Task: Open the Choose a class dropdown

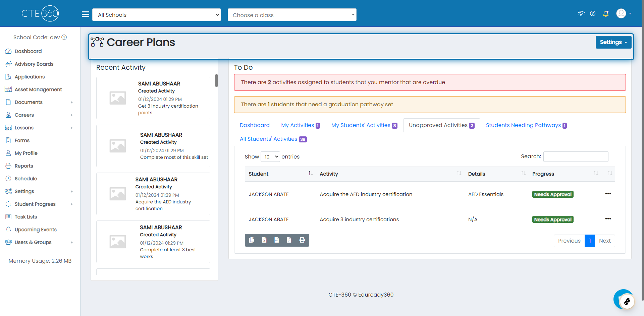Action: click(292, 15)
